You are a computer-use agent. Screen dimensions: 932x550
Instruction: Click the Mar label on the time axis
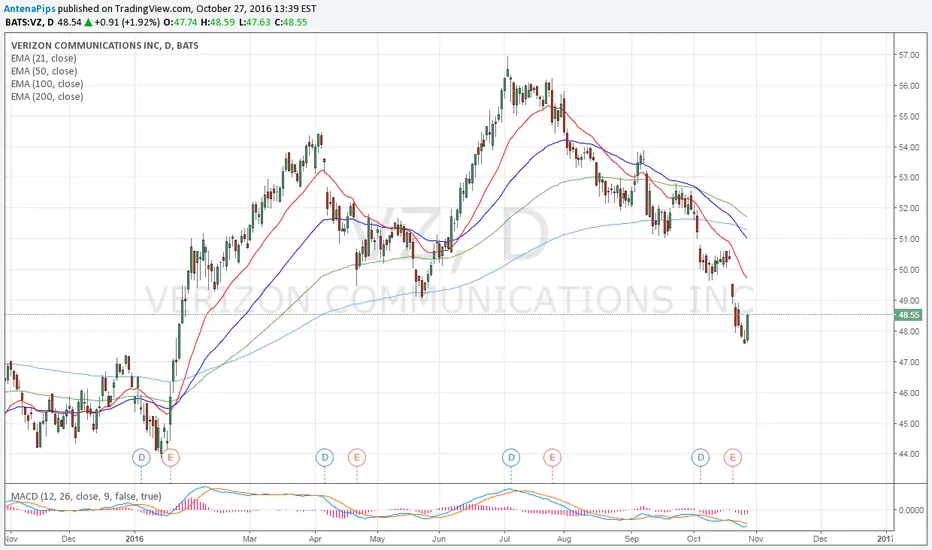[250, 539]
